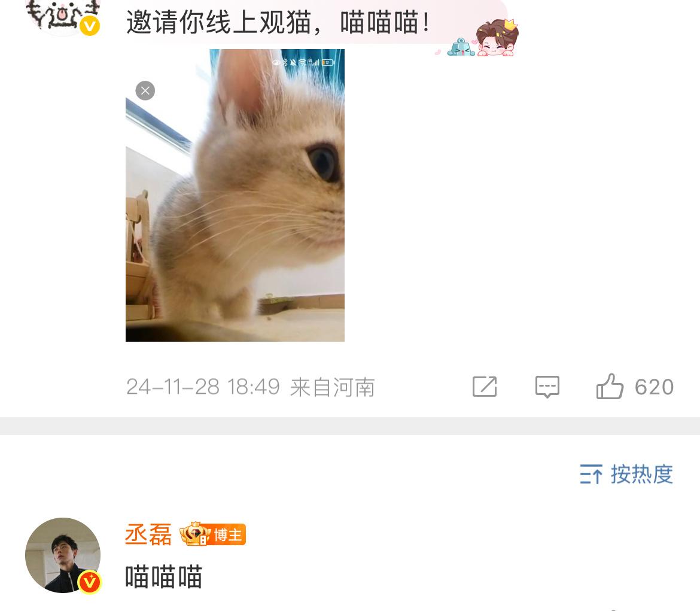Image resolution: width=700 pixels, height=611 pixels.
Task: Open the cat photo thumbnail
Action: [x=235, y=195]
